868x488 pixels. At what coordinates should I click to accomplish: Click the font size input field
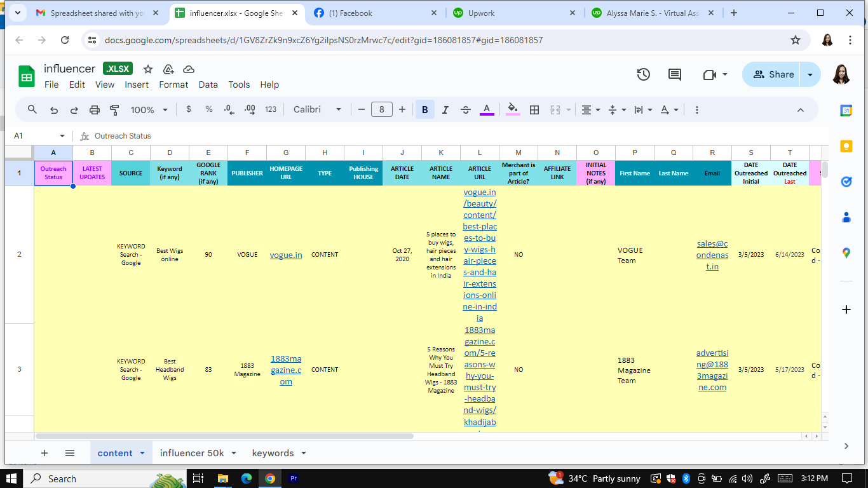tap(381, 110)
